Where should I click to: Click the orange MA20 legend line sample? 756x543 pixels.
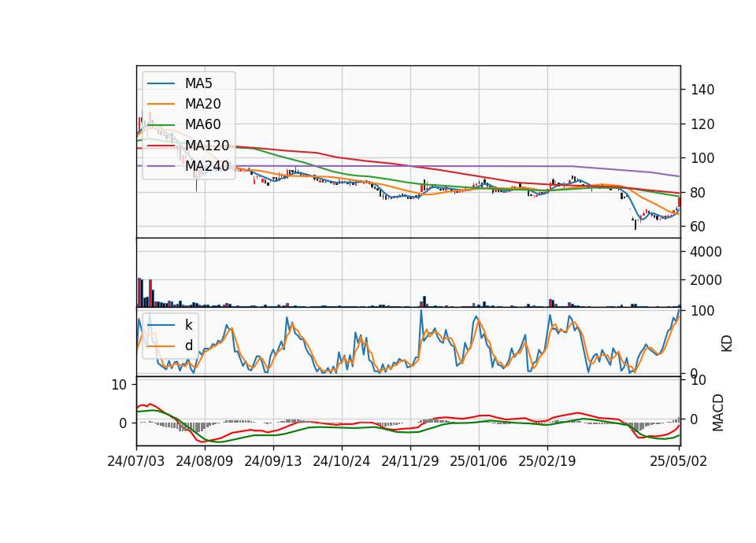point(161,104)
